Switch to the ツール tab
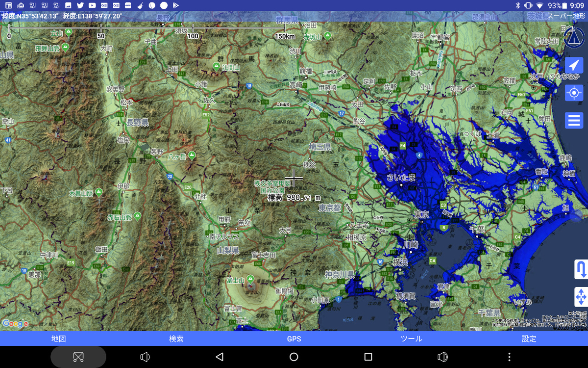 411,339
